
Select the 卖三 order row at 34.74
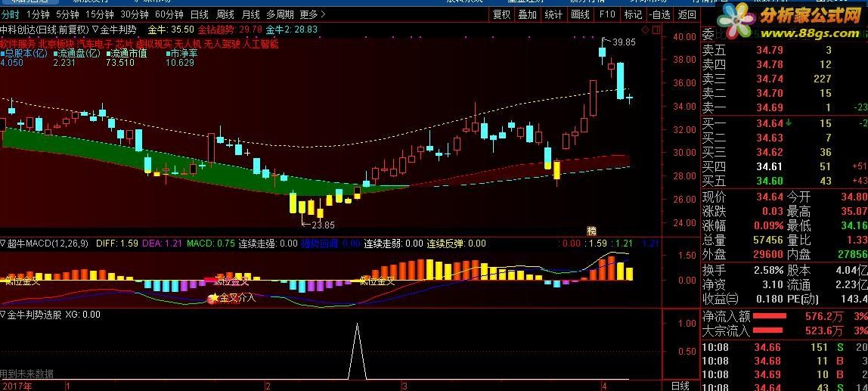[784, 79]
